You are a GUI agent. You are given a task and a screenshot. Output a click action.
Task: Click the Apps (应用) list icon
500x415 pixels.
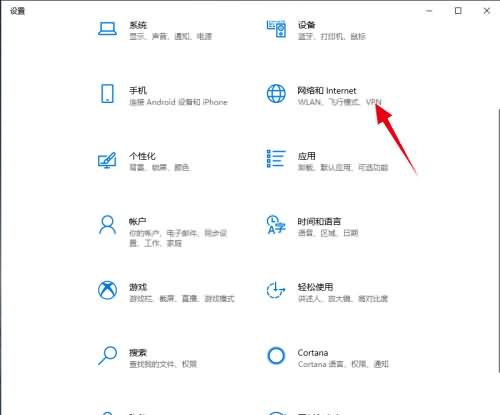pyautogui.click(x=276, y=159)
